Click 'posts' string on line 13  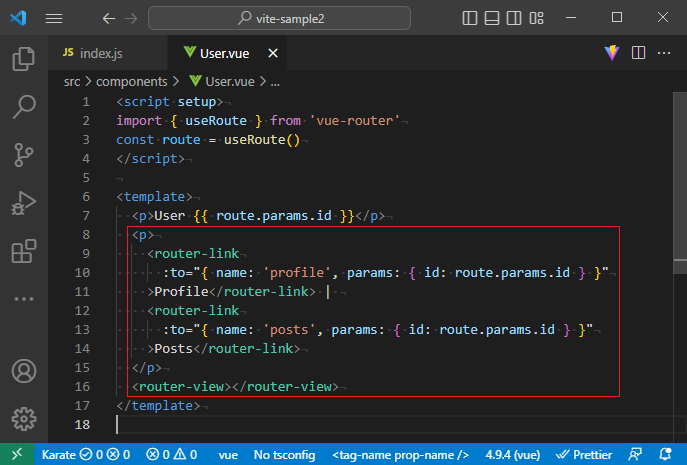pos(289,330)
